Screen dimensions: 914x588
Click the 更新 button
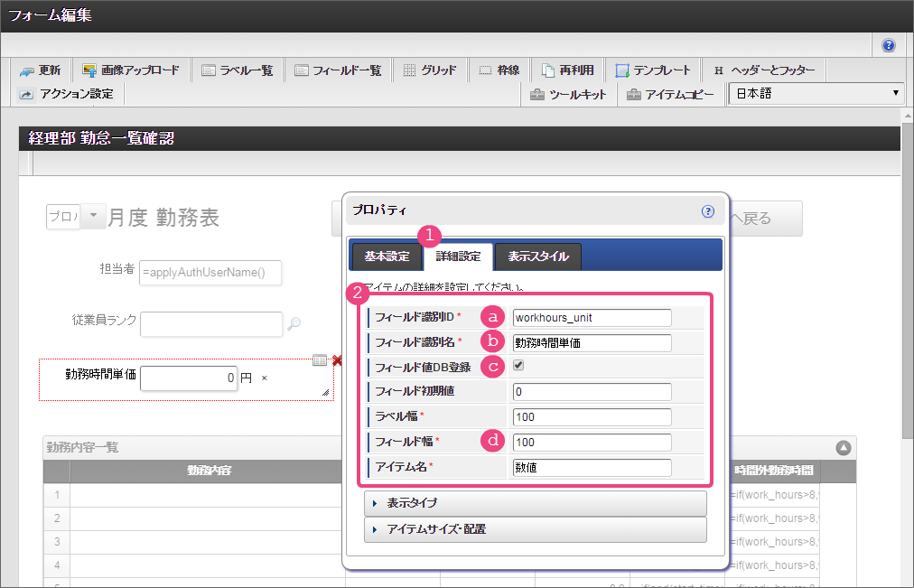coord(40,70)
